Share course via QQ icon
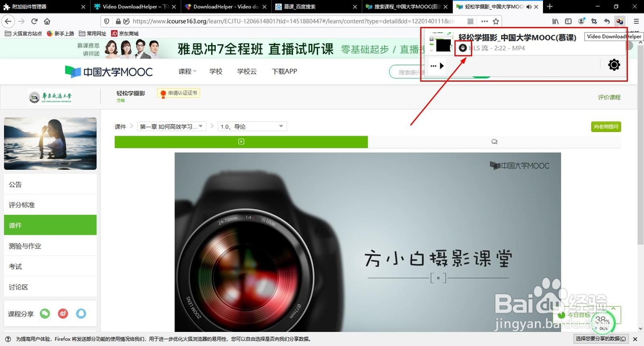Image resolution: width=644 pixels, height=346 pixels. click(x=81, y=314)
